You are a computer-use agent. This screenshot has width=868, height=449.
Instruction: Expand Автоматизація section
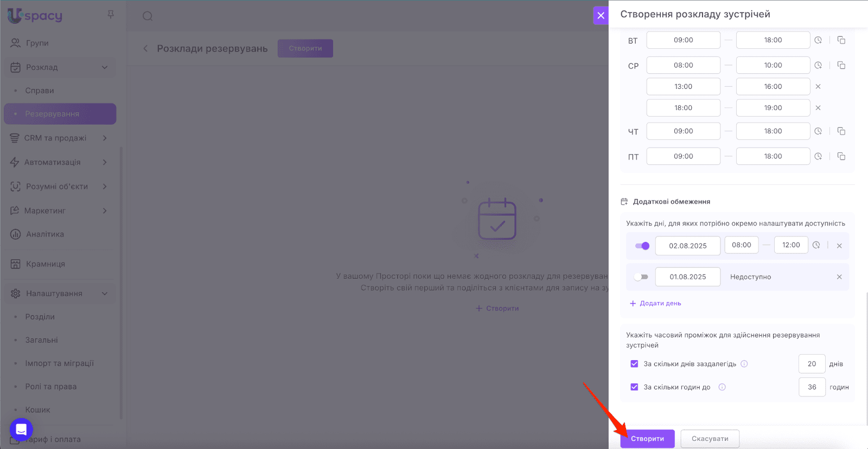105,162
